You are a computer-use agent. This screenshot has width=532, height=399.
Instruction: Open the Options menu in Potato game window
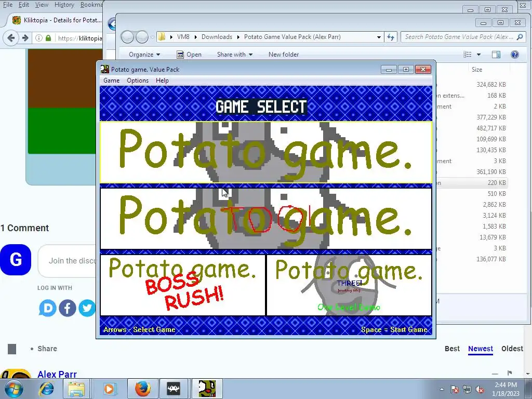pos(137,81)
